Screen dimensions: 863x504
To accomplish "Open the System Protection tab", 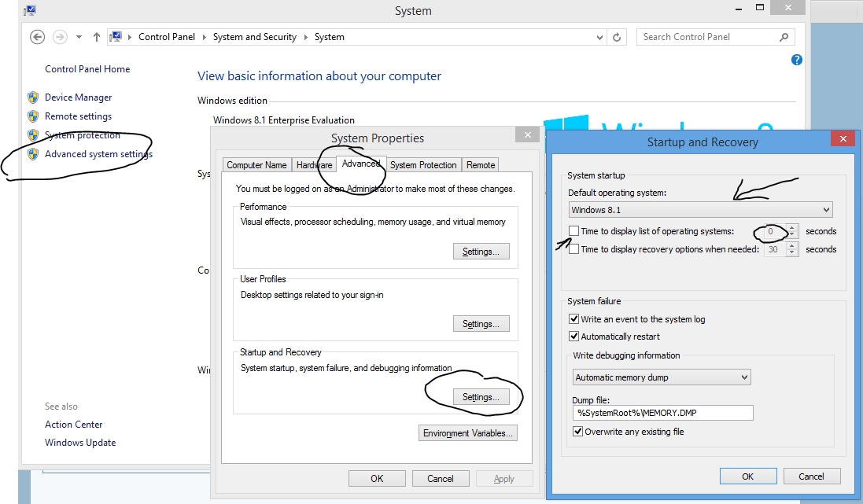I will point(423,165).
